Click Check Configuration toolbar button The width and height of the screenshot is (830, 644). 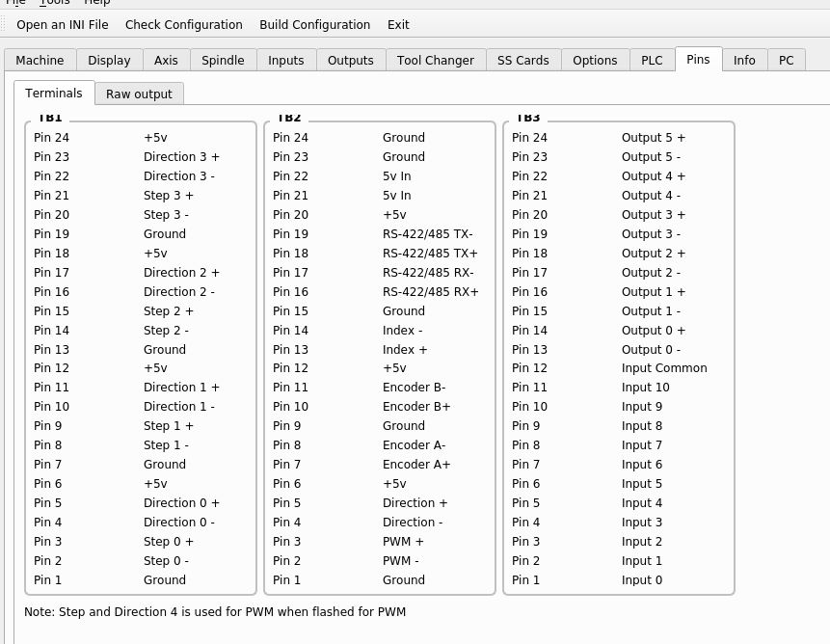pyautogui.click(x=184, y=25)
